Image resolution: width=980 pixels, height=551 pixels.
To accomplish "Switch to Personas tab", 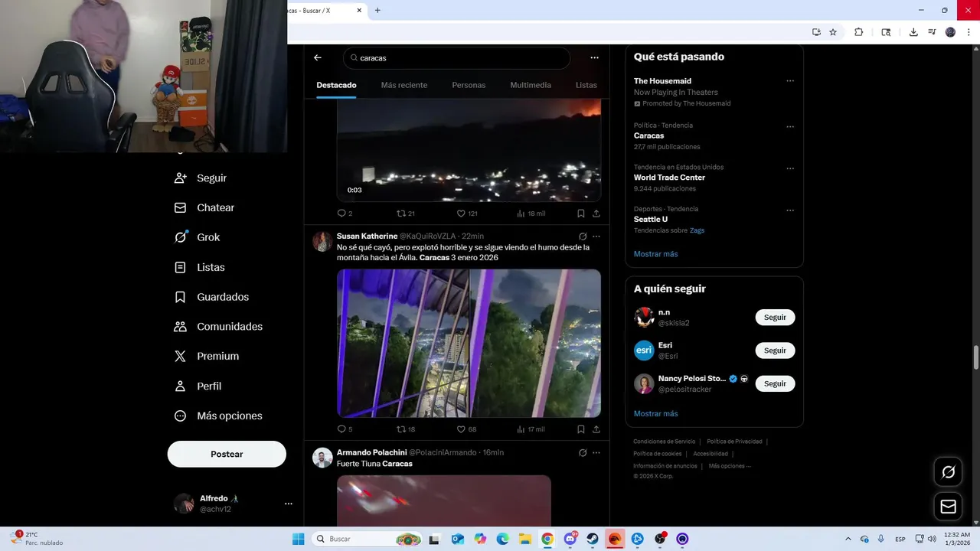I will (469, 85).
